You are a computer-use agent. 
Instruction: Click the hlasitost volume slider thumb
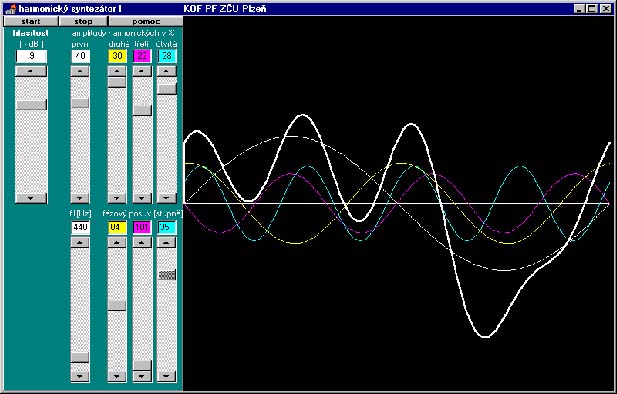(x=31, y=104)
